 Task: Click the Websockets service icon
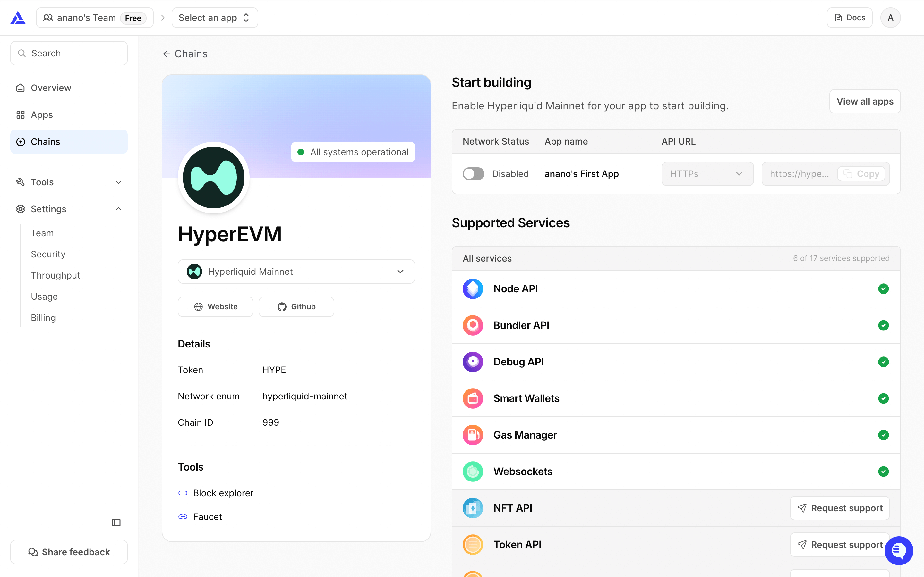coord(473,472)
